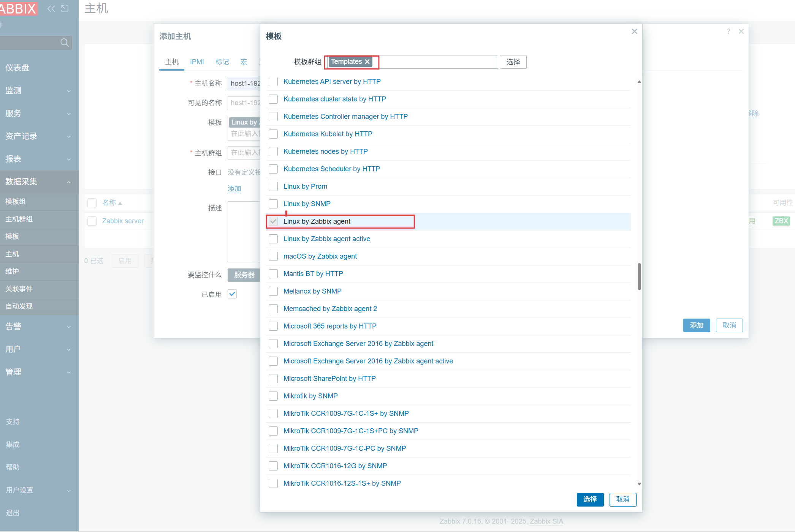
Task: Check Kubernetes Kubelet by HTTP
Action: 273,134
